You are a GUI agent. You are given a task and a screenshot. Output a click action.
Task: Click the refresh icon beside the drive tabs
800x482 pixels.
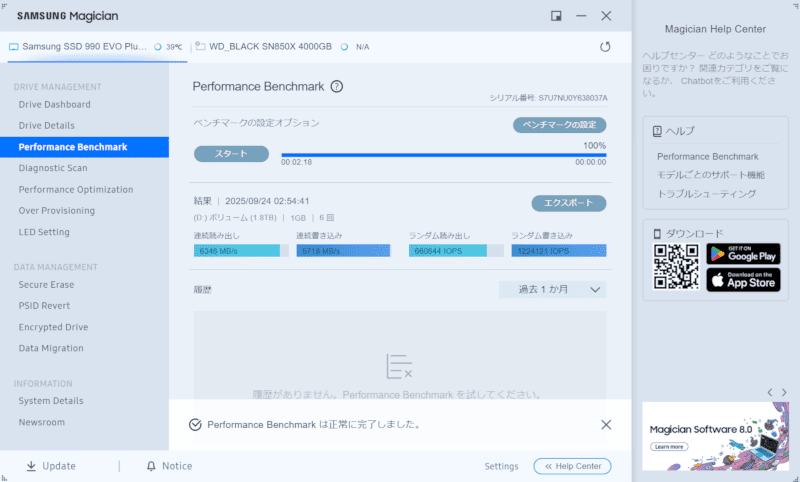coord(605,46)
